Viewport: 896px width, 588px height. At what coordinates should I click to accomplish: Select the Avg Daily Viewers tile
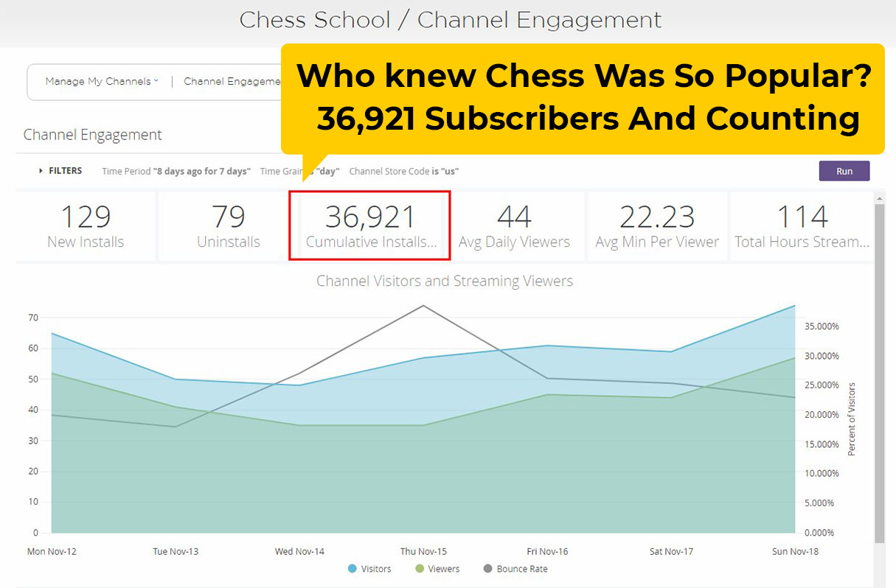point(515,226)
